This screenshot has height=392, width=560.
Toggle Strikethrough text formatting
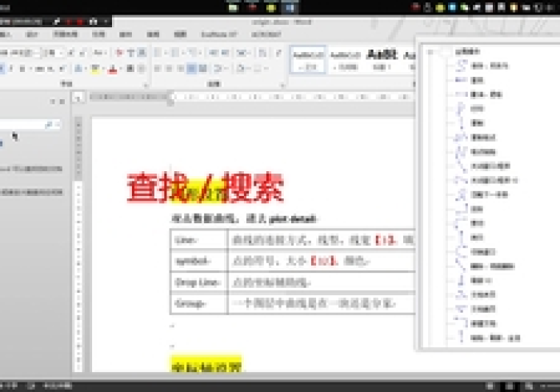pos(40,68)
